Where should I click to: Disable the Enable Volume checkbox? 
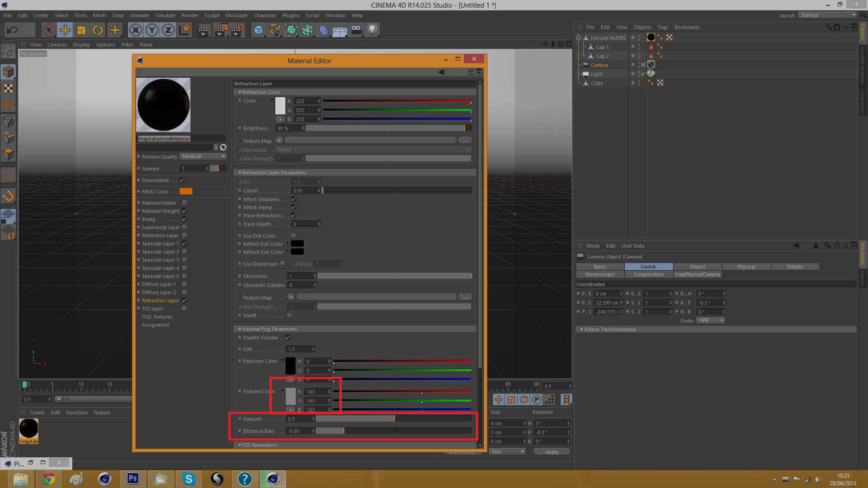(x=288, y=338)
